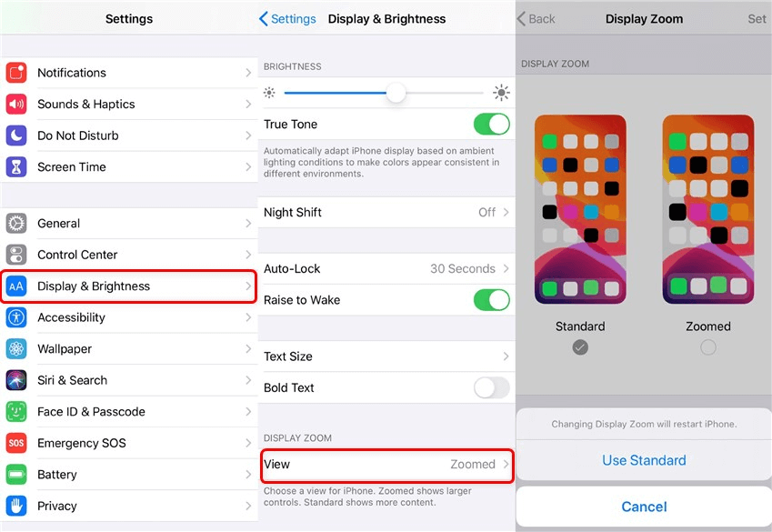Open the Notifications icon in Settings
772x532 pixels.
tap(16, 73)
